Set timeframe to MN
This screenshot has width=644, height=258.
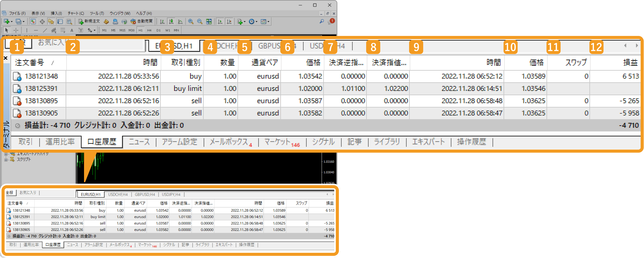point(176,30)
